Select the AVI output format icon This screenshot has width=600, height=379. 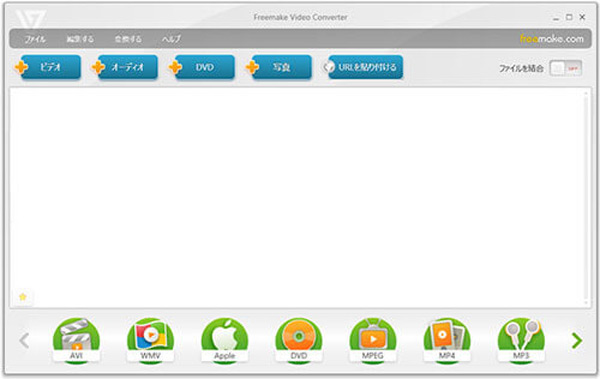pos(76,340)
